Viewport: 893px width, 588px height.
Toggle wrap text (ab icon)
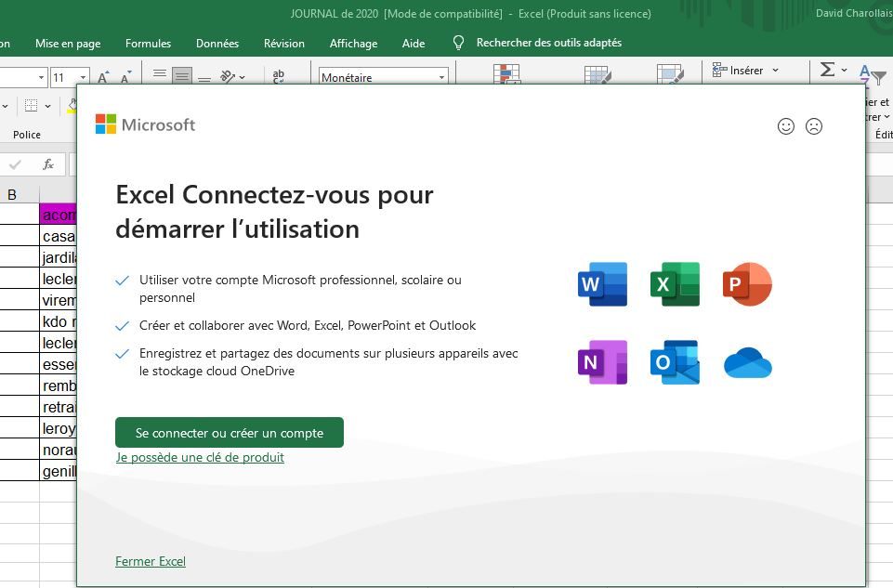[x=279, y=76]
